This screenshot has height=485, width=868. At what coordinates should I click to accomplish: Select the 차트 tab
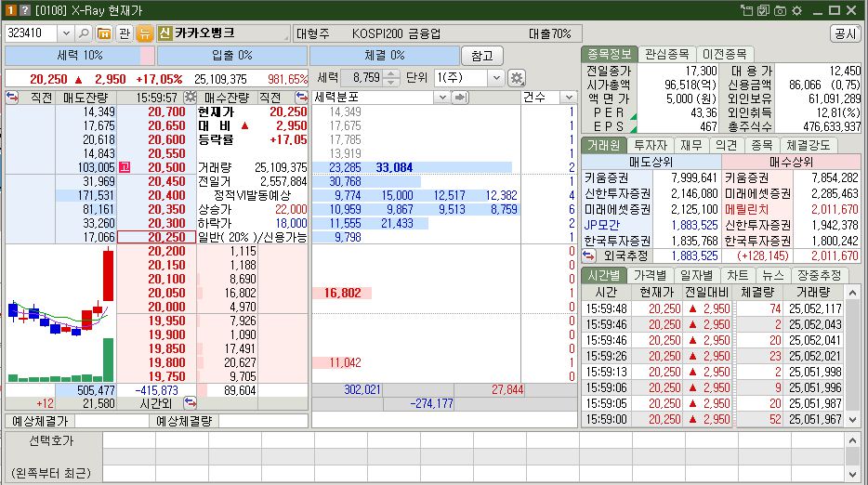(x=737, y=275)
